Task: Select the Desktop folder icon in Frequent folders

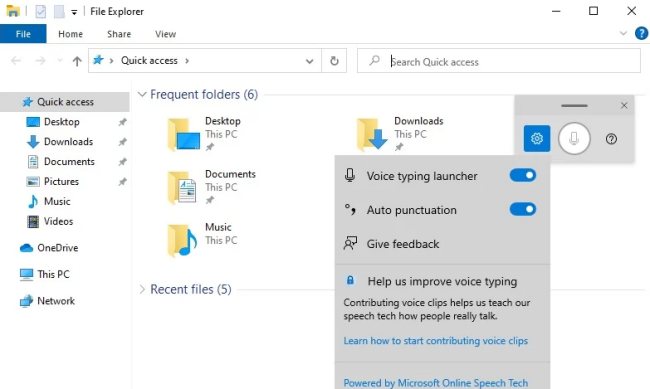Action: click(184, 134)
